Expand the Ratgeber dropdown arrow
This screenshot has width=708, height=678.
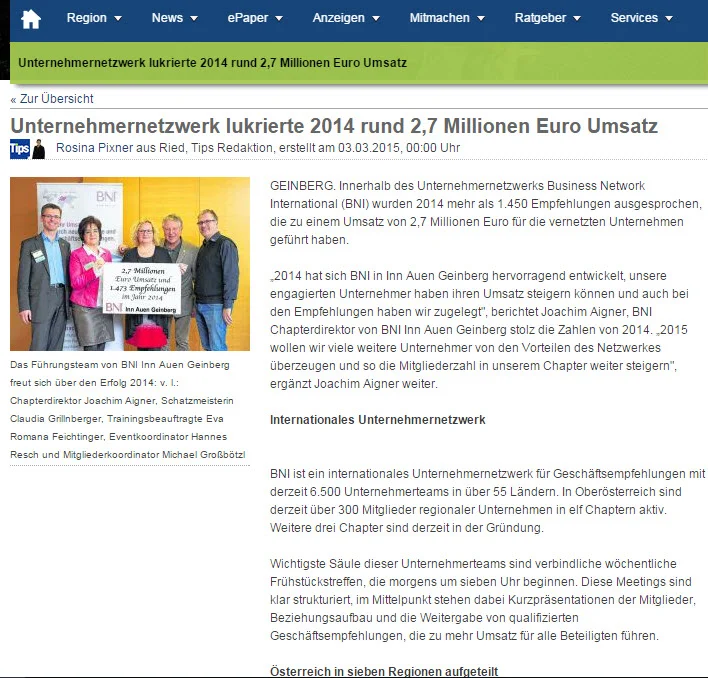point(577,19)
